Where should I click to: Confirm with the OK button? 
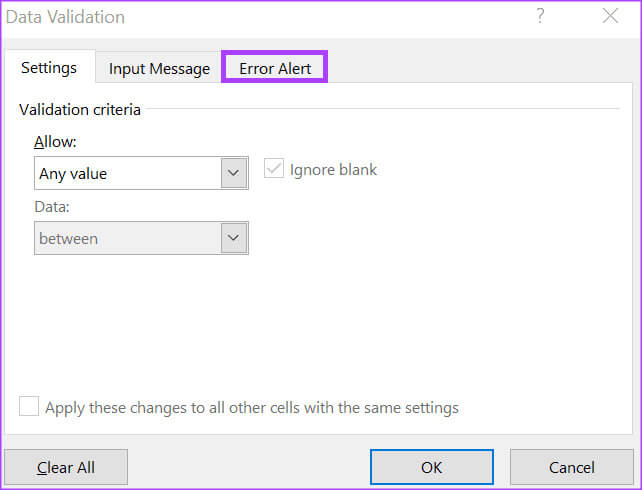[x=432, y=467]
